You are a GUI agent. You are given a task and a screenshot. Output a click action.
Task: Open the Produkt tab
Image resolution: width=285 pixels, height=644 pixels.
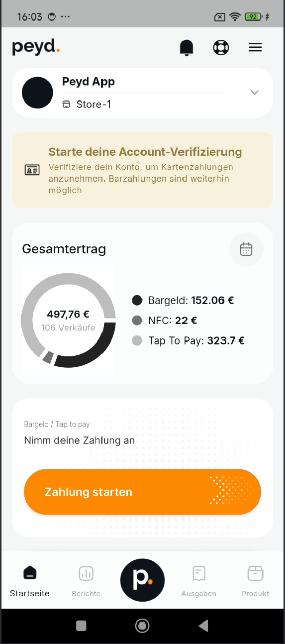[x=255, y=581]
